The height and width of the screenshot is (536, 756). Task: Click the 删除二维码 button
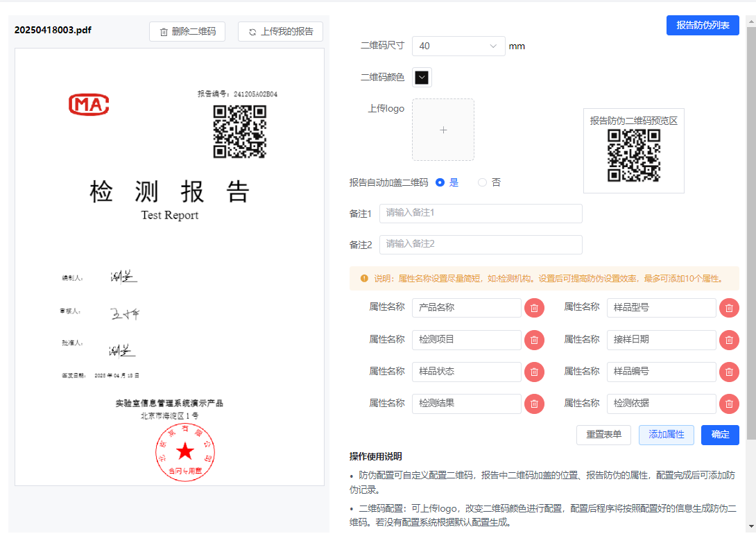(x=187, y=31)
